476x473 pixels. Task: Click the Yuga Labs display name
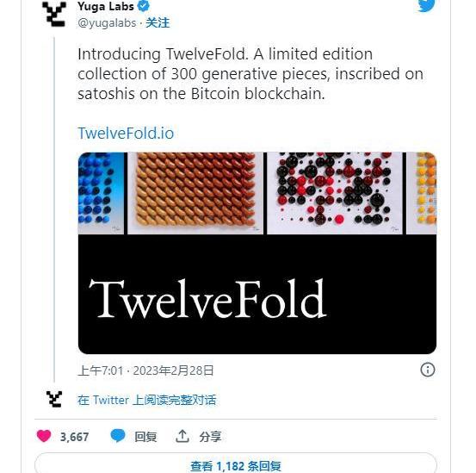106,6
